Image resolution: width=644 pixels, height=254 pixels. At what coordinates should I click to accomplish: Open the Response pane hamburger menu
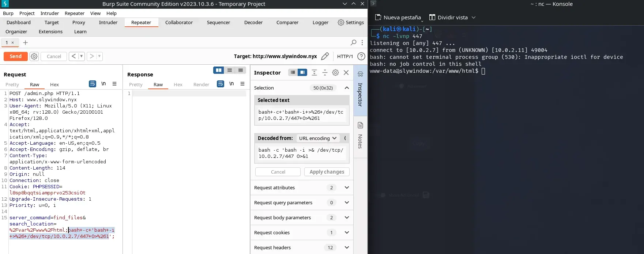tap(242, 84)
